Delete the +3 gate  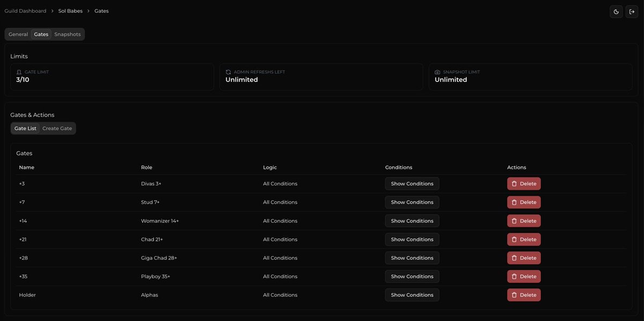(524, 184)
